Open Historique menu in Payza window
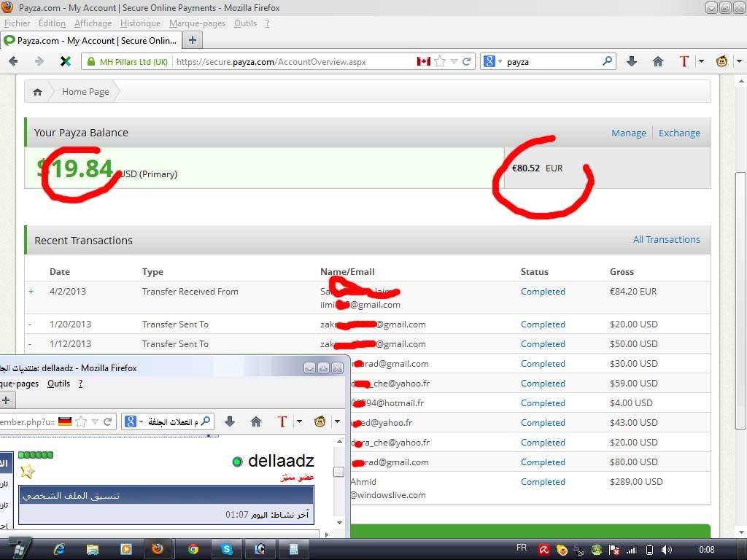Screen dimensions: 747x560 tap(141, 23)
